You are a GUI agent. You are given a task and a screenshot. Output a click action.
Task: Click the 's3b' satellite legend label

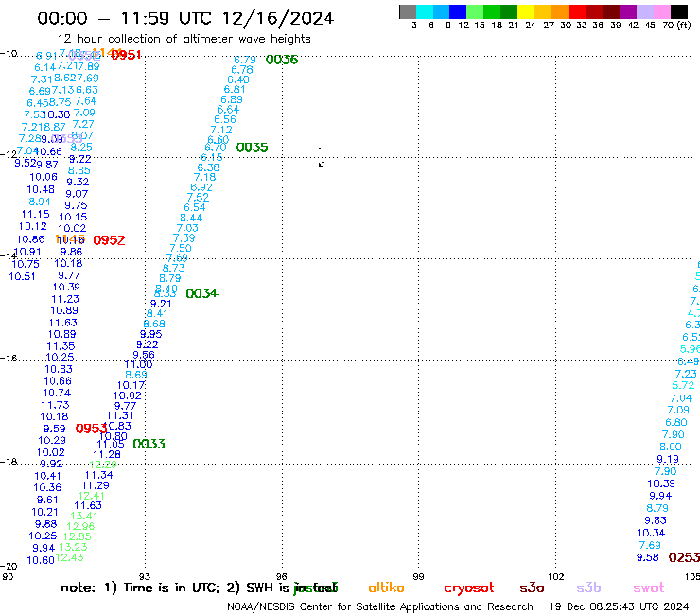(x=588, y=588)
